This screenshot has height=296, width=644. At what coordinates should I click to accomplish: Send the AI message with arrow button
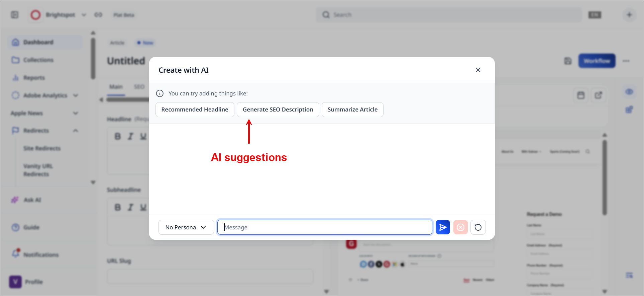443,227
